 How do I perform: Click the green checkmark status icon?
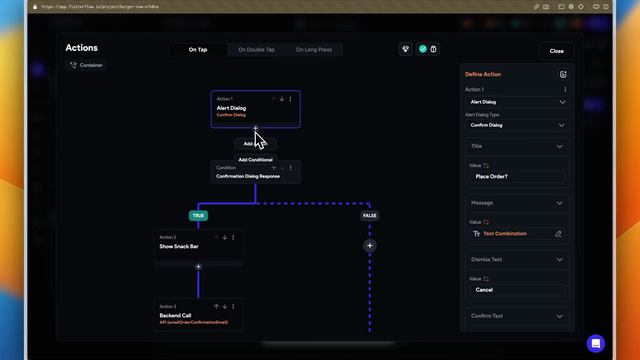click(423, 49)
